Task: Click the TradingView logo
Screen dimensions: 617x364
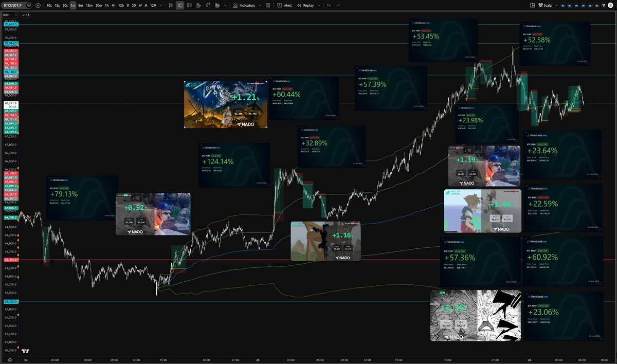Action: point(25,351)
